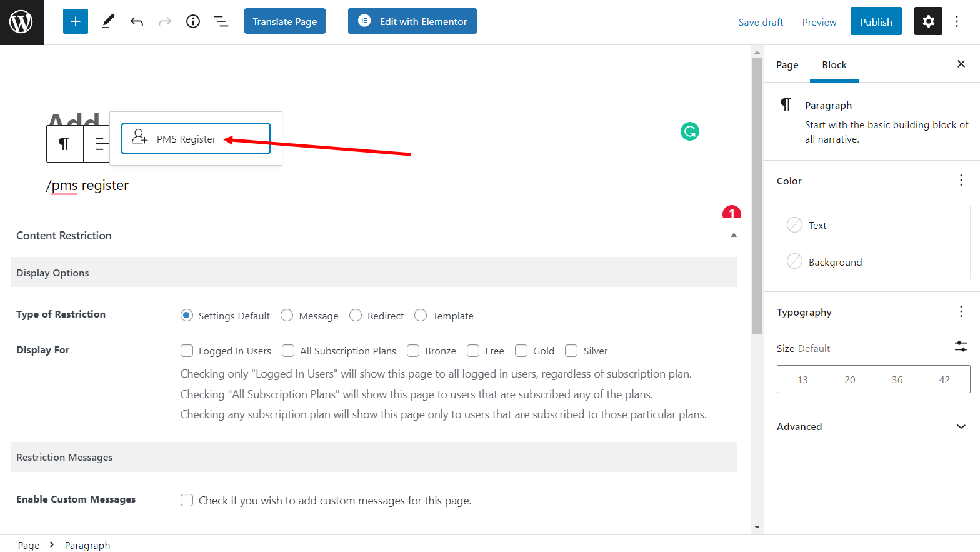Viewport: 980px width, 552px height.
Task: Switch to the Block tab
Action: pos(834,64)
